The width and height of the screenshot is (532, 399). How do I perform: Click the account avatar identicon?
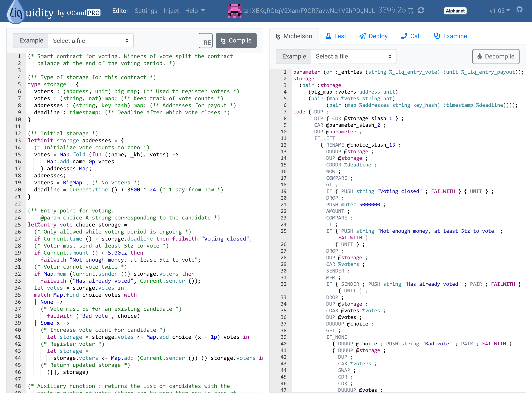234,11
